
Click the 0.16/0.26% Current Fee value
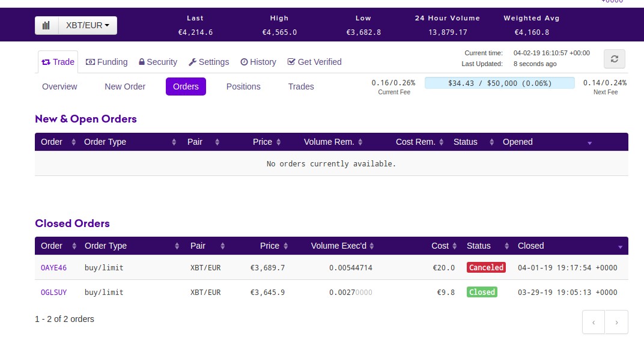(393, 83)
